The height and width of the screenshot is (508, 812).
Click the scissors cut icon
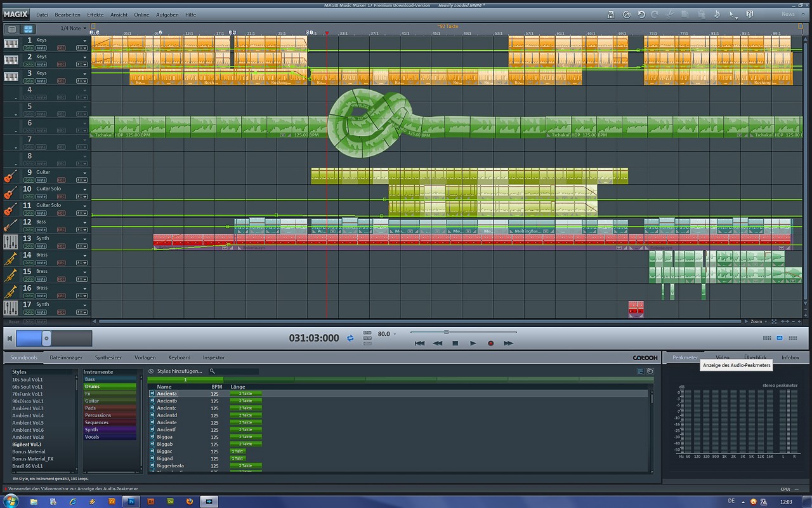[671, 14]
